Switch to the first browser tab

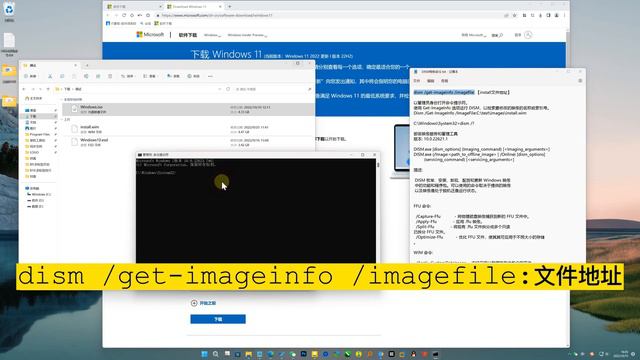point(133,7)
